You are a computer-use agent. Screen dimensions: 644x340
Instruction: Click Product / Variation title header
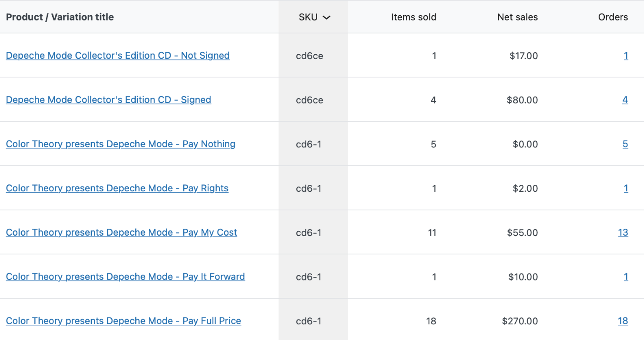[x=60, y=17]
